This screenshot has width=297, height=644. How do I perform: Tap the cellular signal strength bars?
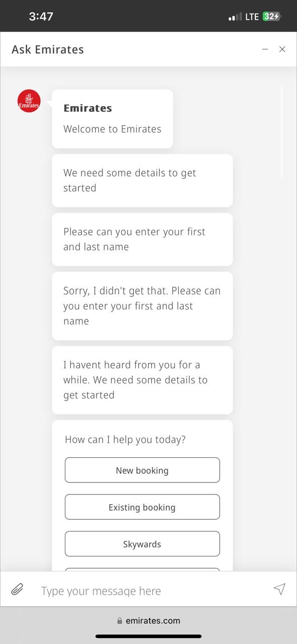[x=235, y=17]
